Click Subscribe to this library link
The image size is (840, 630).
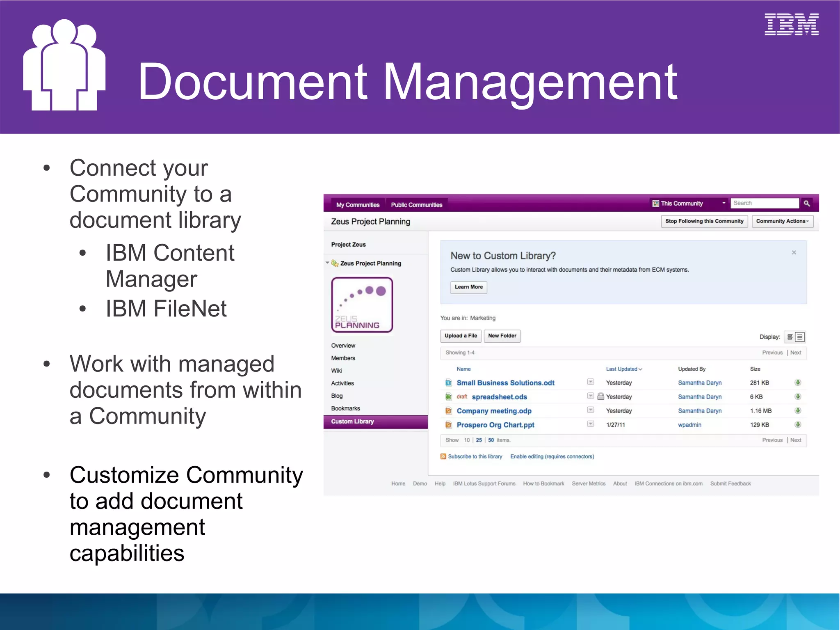coord(475,456)
